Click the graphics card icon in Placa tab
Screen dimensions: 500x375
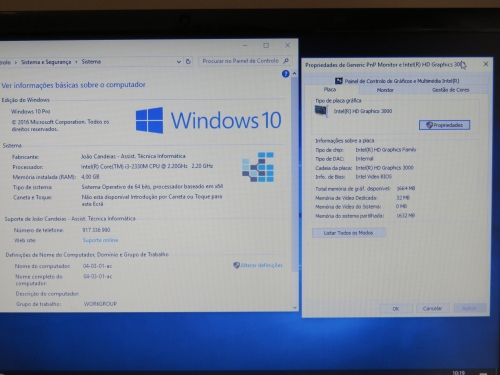[321, 111]
